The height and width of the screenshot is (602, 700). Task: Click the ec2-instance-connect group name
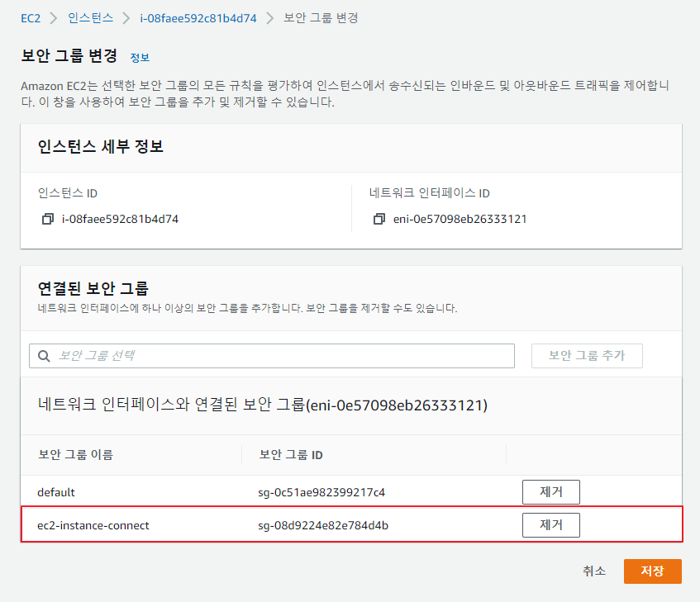tap(93, 526)
